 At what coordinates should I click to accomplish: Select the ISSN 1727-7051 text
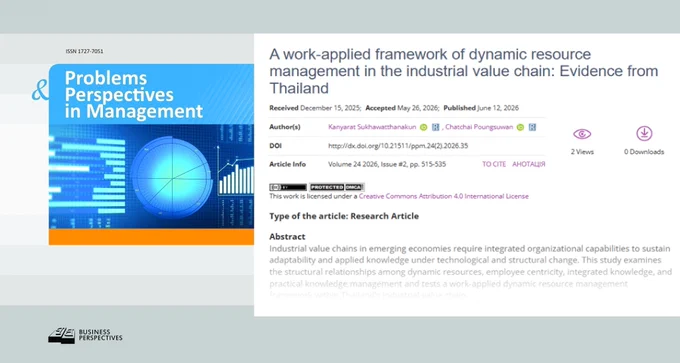[85, 51]
